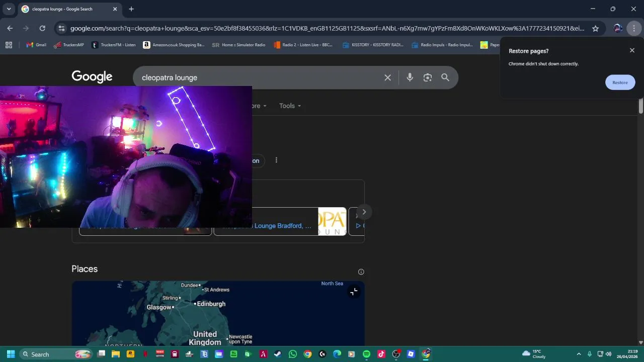Click the Google logo
Viewport: 644px width, 362px height.
(x=92, y=77)
